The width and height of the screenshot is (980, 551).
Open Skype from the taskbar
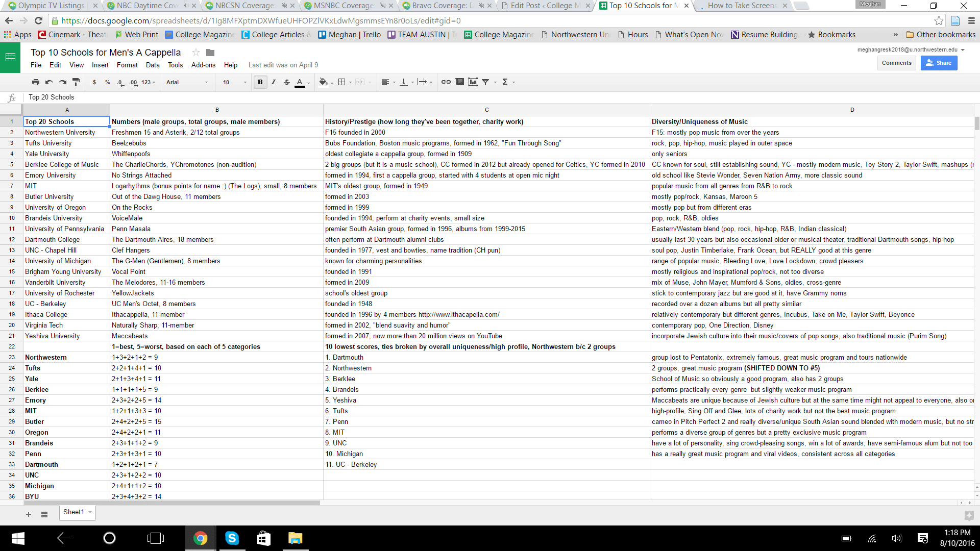tap(232, 538)
